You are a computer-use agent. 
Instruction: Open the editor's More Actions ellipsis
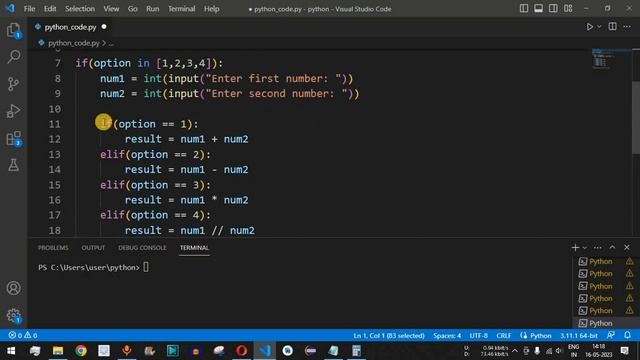[627, 27]
